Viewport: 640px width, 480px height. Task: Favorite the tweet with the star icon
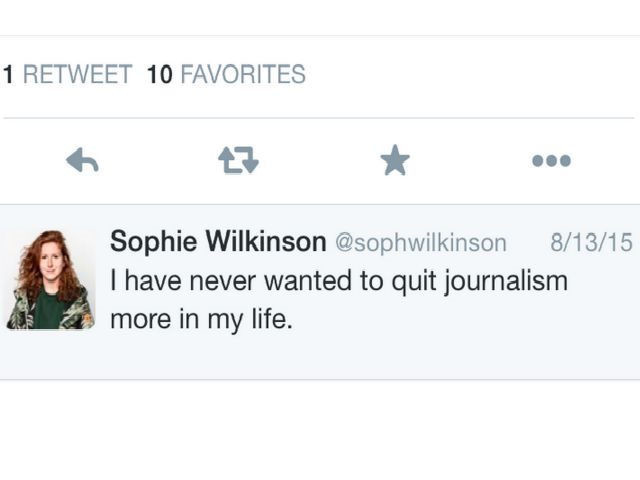(395, 161)
